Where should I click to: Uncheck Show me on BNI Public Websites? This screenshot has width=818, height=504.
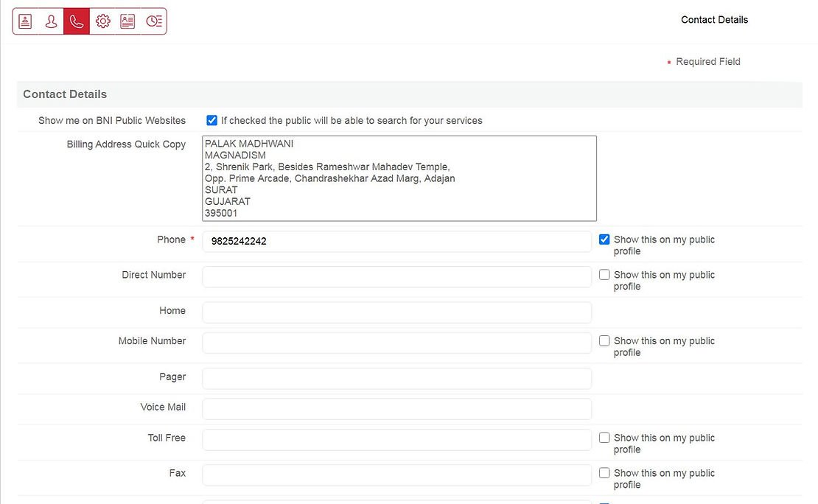click(212, 120)
